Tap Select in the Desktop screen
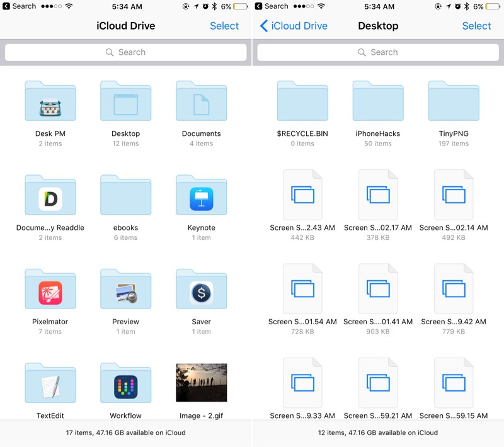This screenshot has width=504, height=447. (x=476, y=26)
